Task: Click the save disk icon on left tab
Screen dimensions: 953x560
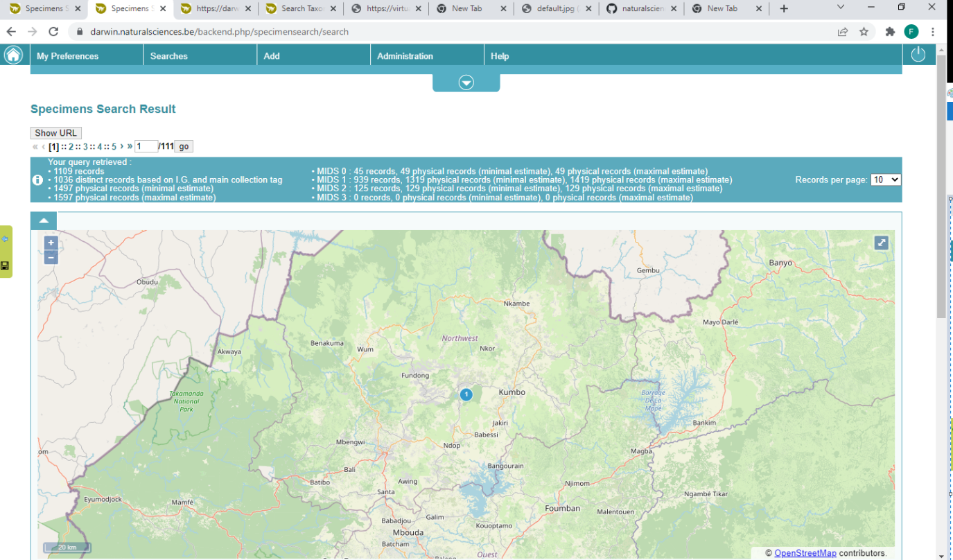Action: [x=5, y=265]
